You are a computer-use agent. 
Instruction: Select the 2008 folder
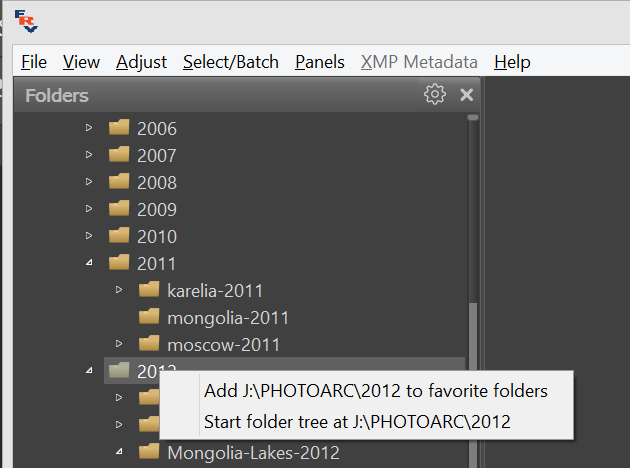coord(156,182)
